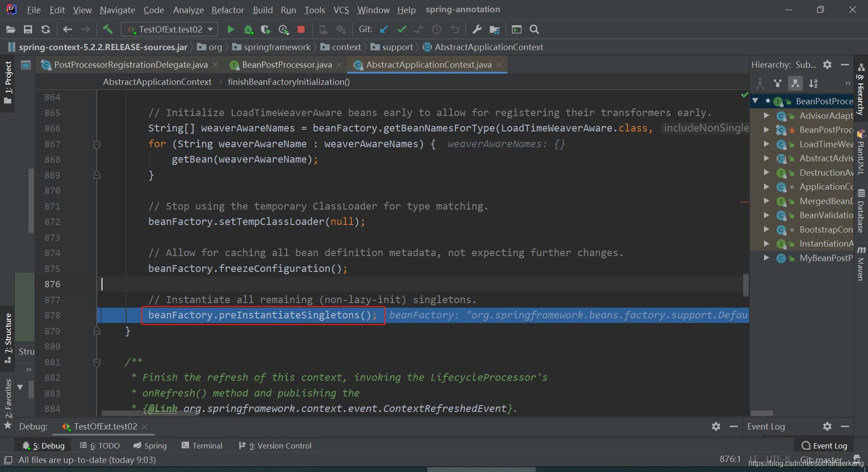This screenshot has height=472, width=868.
Task: Toggle the Structure tool window
Action: (8, 338)
